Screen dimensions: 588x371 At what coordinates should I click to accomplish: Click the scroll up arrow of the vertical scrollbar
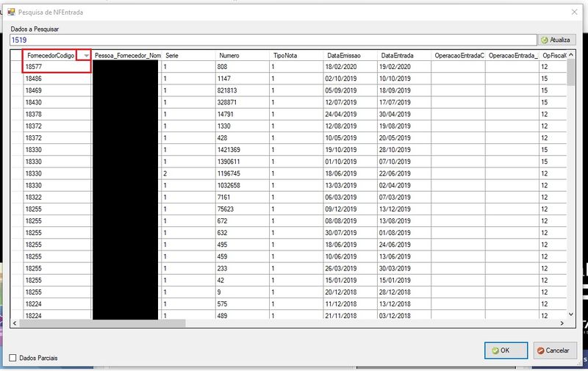pos(571,54)
